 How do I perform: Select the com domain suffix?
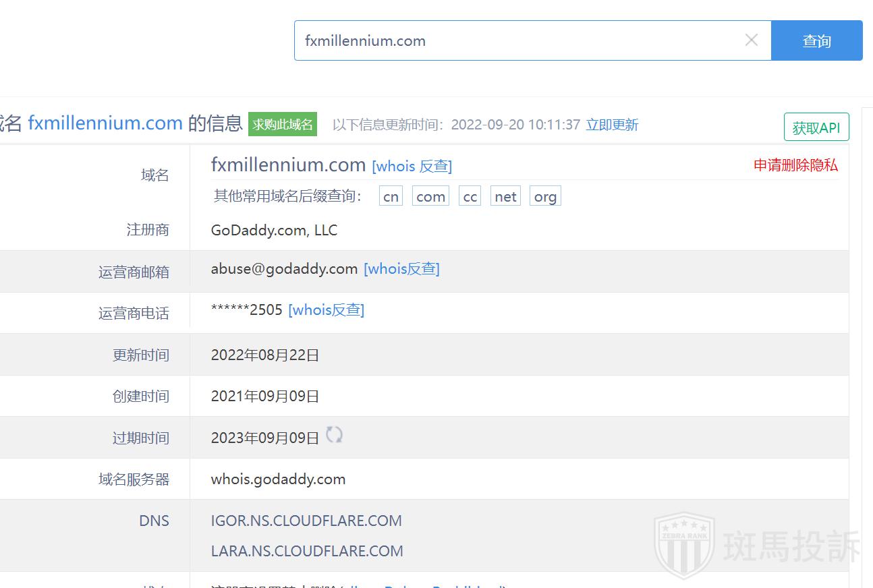[x=430, y=196]
